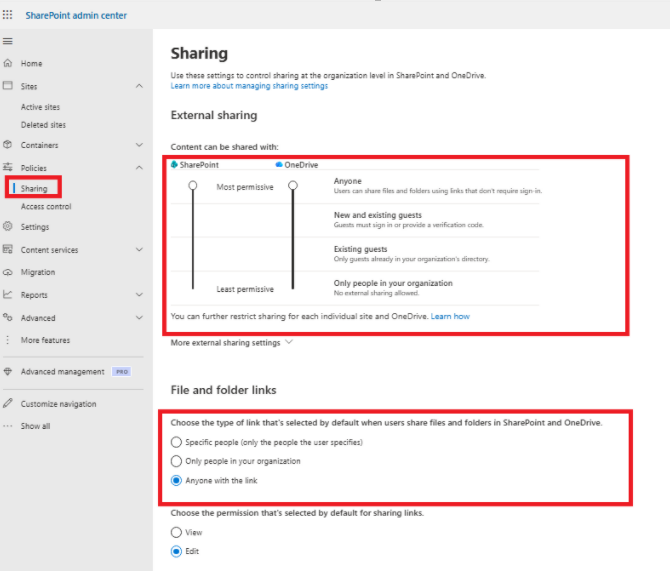Image resolution: width=670 pixels, height=571 pixels.
Task: Click the Advanced gears icon
Action: (8, 317)
